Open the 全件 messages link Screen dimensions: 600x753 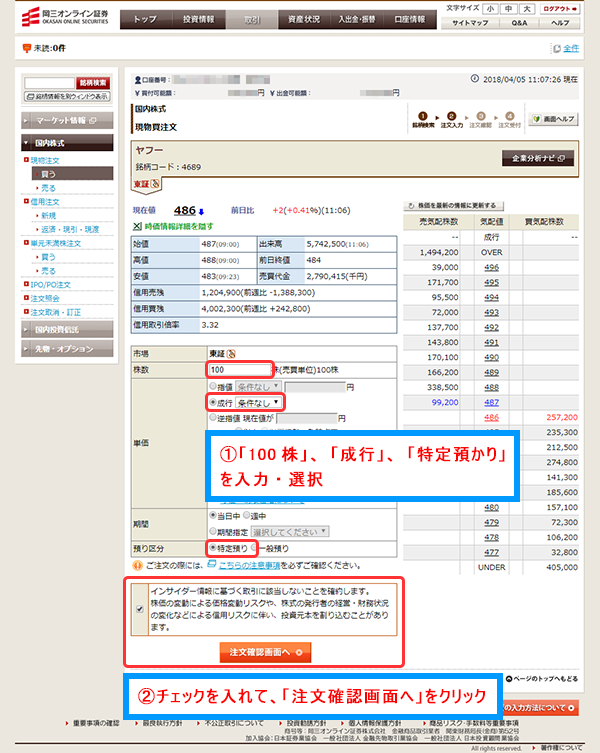click(x=571, y=48)
